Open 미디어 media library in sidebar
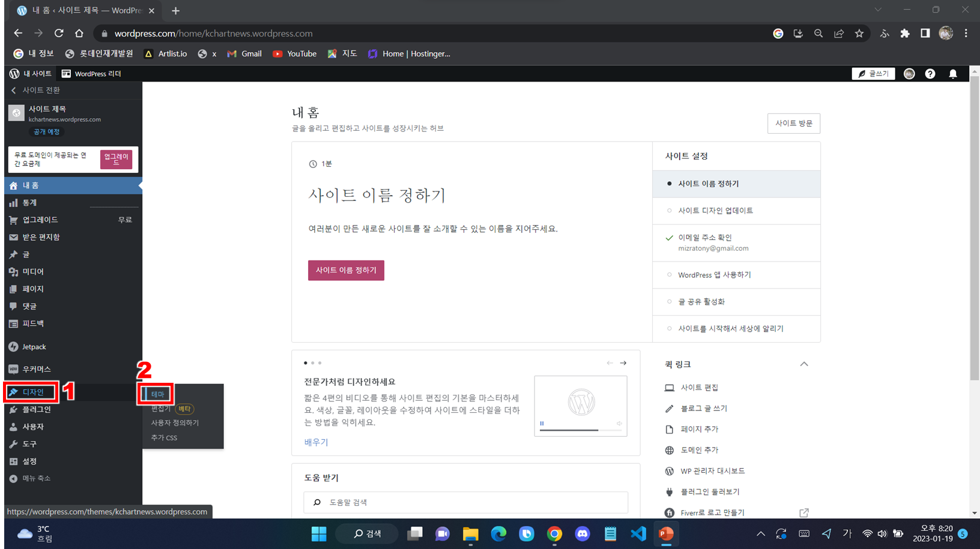Screen dimensions: 980x549 [73, 272]
